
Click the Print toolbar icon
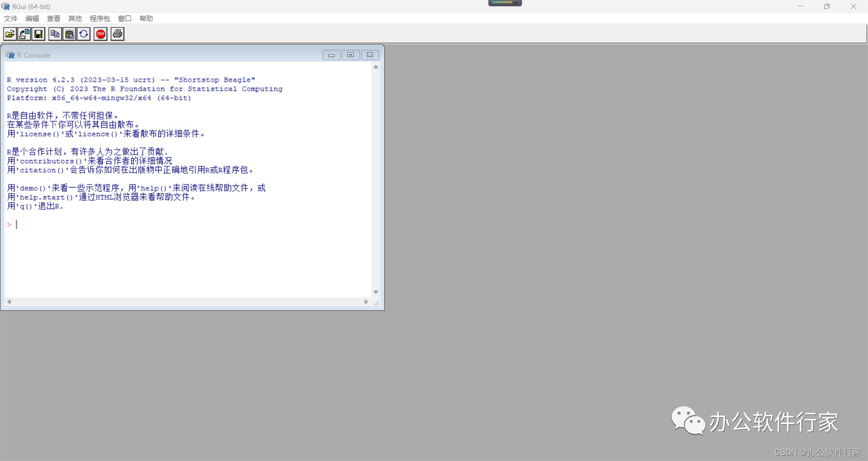pos(118,34)
